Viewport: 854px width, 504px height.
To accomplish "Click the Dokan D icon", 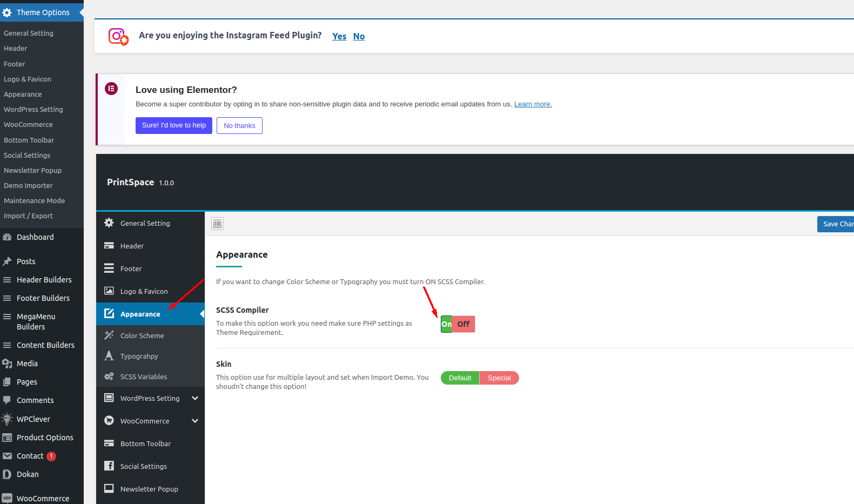I will (x=7, y=474).
